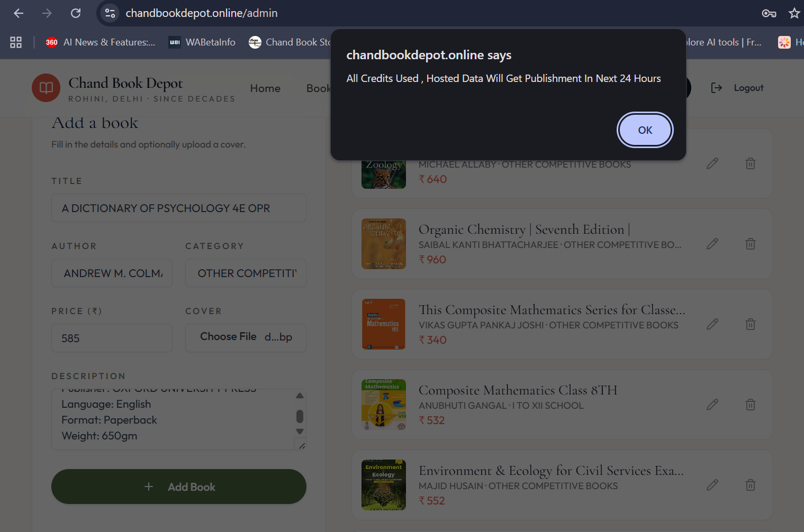Open site information icon in address bar
This screenshot has width=804, height=532.
click(x=110, y=13)
